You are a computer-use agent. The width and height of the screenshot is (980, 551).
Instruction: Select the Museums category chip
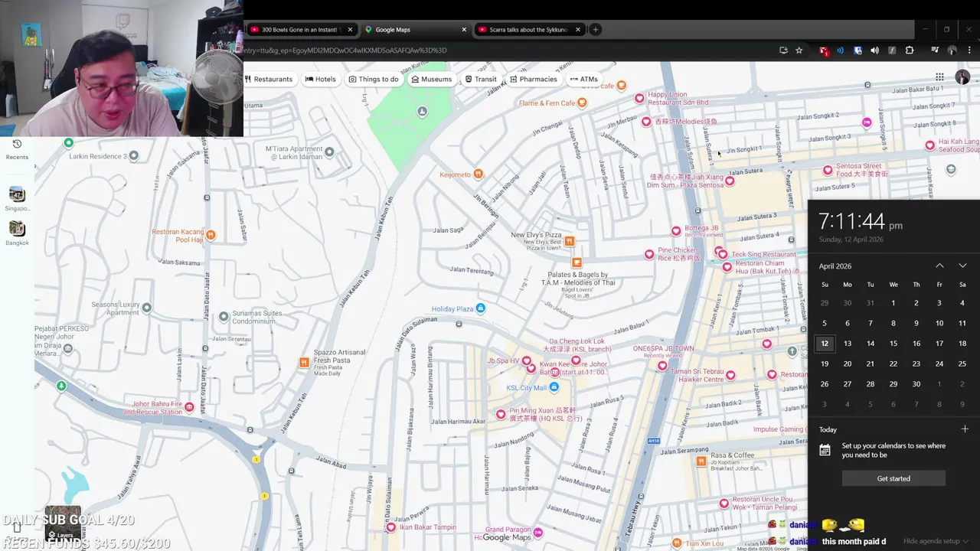(432, 79)
